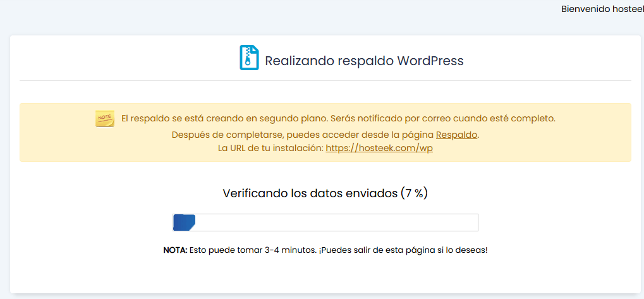
Task: Open the https://hosteek.com/wp installation URL
Action: 379,149
